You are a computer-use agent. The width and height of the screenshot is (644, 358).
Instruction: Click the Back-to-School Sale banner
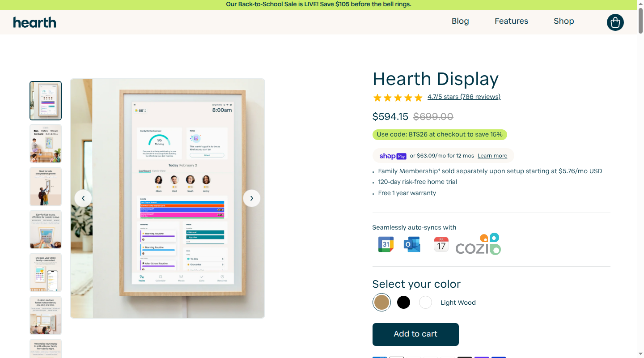(x=318, y=4)
